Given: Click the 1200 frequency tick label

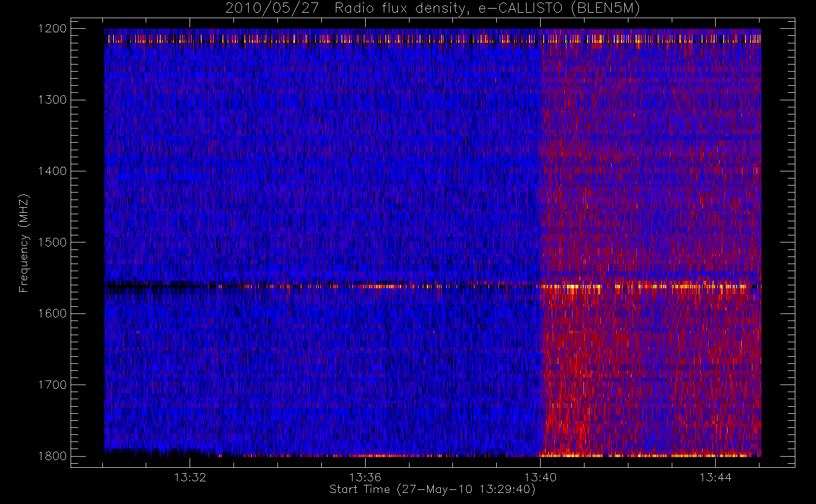Looking at the screenshot, I should (52, 29).
